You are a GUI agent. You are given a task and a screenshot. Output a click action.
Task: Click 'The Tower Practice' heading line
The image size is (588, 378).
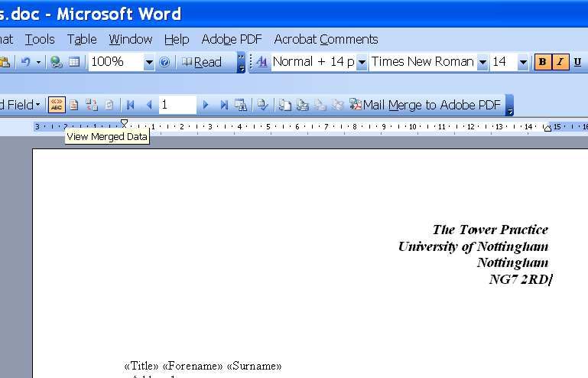490,230
